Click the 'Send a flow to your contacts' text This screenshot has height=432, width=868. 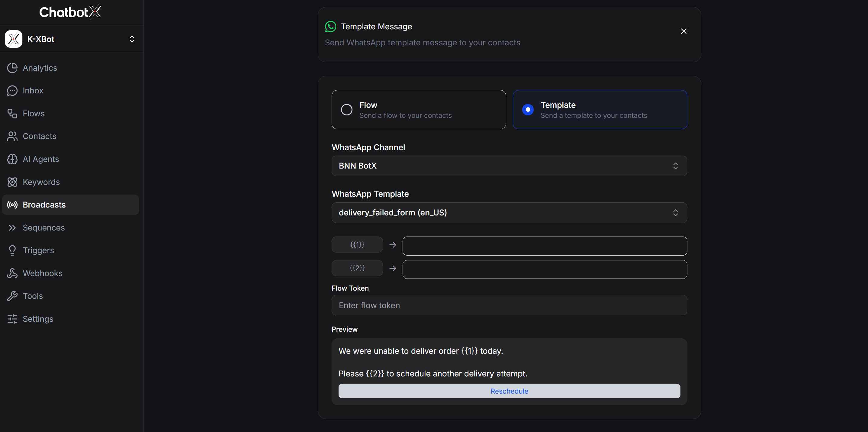pos(405,116)
